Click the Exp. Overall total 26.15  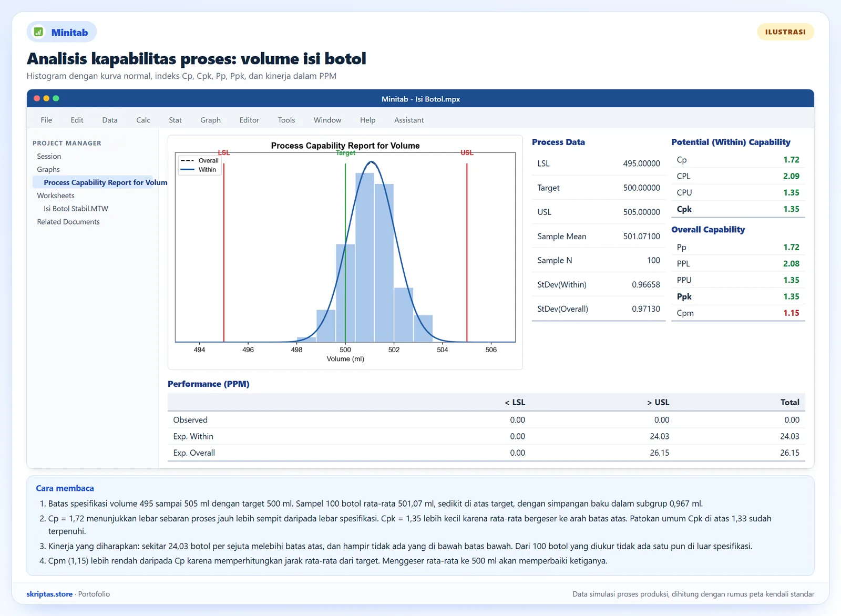pos(789,453)
